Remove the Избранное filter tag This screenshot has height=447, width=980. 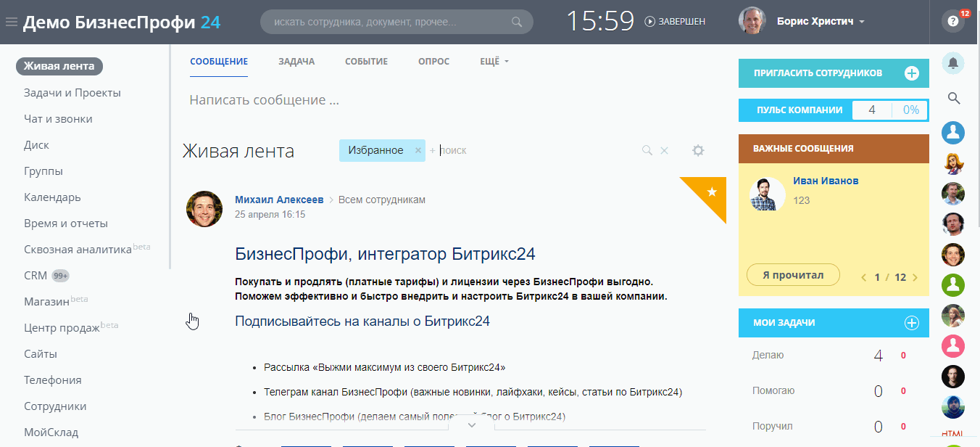point(418,150)
